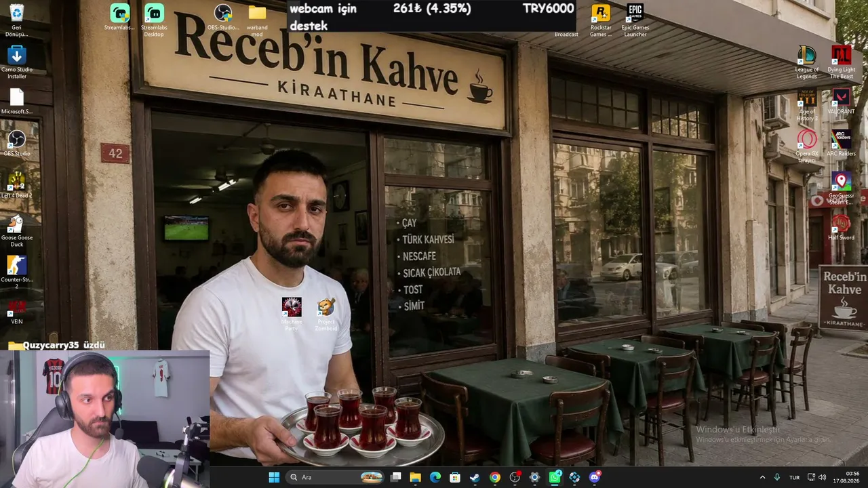Select the Project Zomboid shortcut

tap(326, 314)
